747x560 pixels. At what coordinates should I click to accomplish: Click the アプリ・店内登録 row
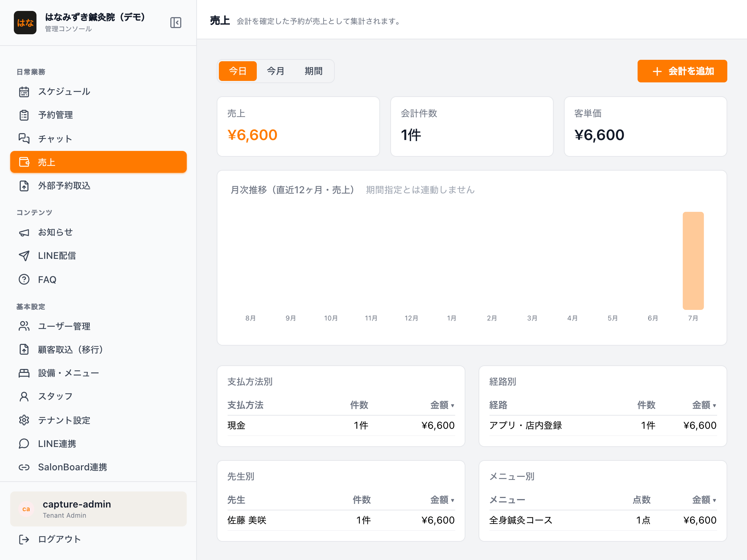(x=603, y=425)
